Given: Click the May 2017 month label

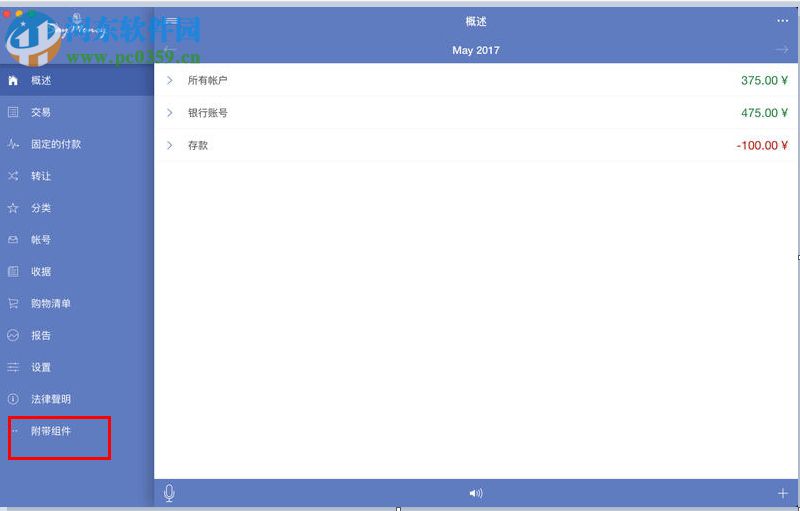Looking at the screenshot, I should click(x=476, y=50).
